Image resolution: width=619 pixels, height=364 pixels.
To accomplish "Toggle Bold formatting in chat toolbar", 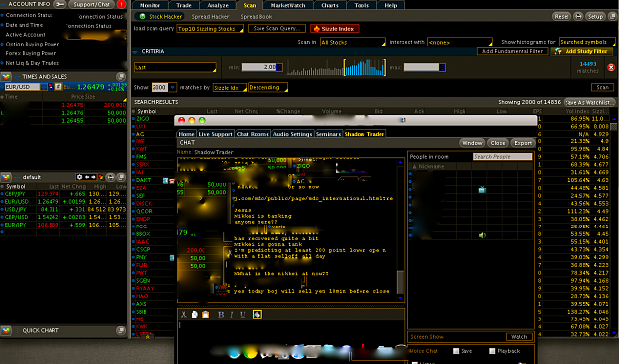I will (x=221, y=315).
